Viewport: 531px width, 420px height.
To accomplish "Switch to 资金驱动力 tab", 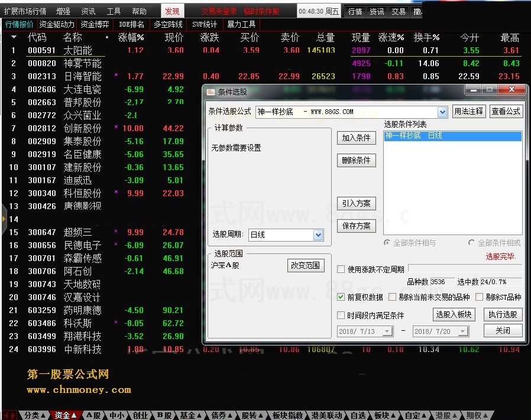I will [57, 24].
